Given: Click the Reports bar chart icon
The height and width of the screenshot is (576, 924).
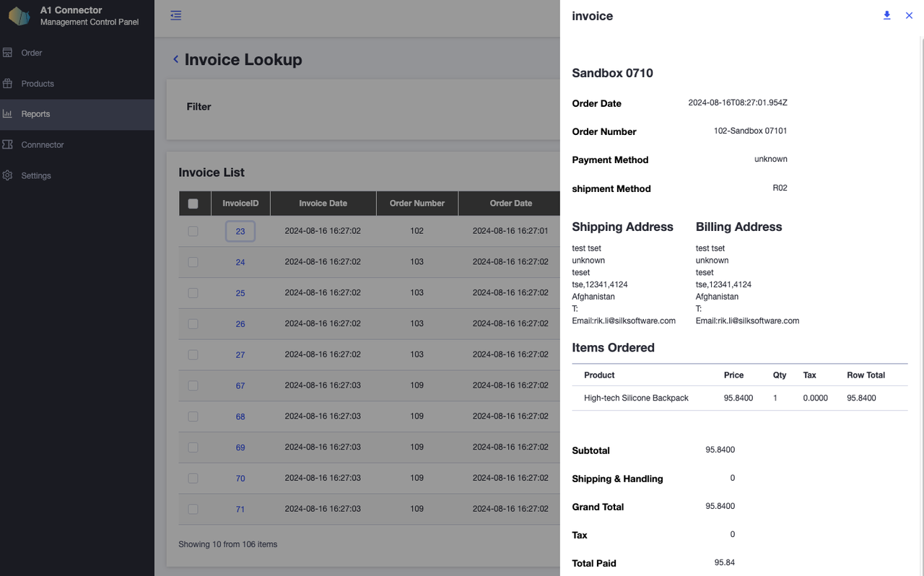Looking at the screenshot, I should pyautogui.click(x=8, y=114).
